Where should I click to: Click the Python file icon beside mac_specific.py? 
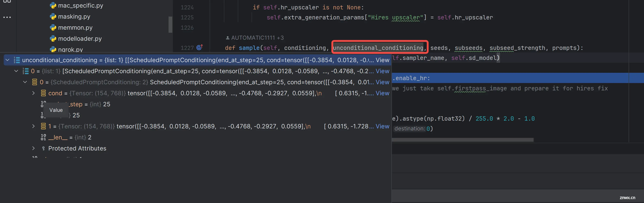point(53,6)
